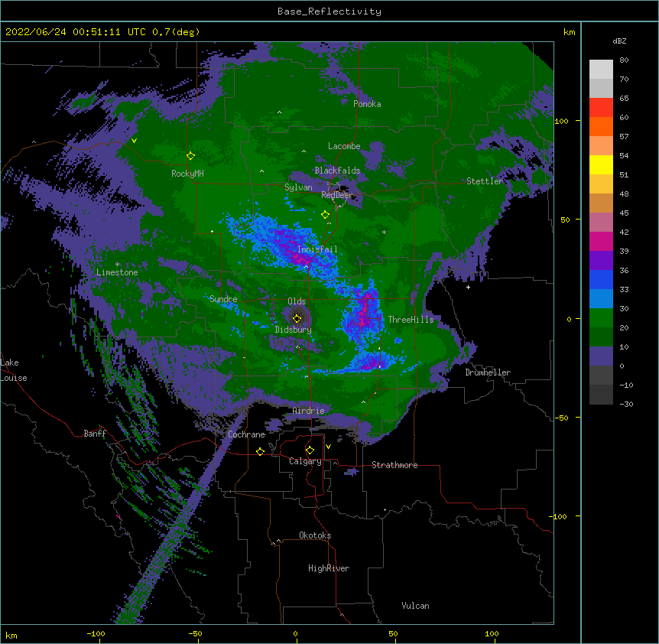Click the Sylvan label
Image resolution: width=659 pixels, height=644 pixels.
coord(298,187)
